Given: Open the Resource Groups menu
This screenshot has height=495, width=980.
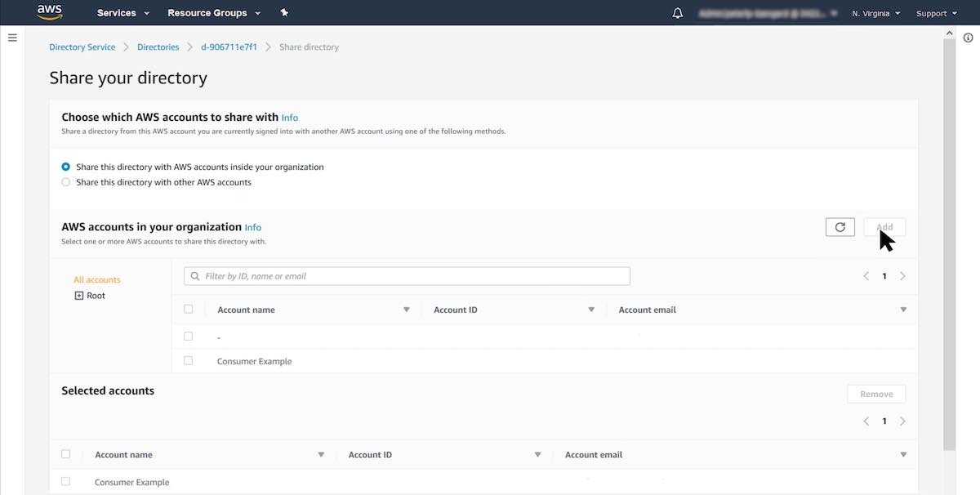Looking at the screenshot, I should 213,13.
